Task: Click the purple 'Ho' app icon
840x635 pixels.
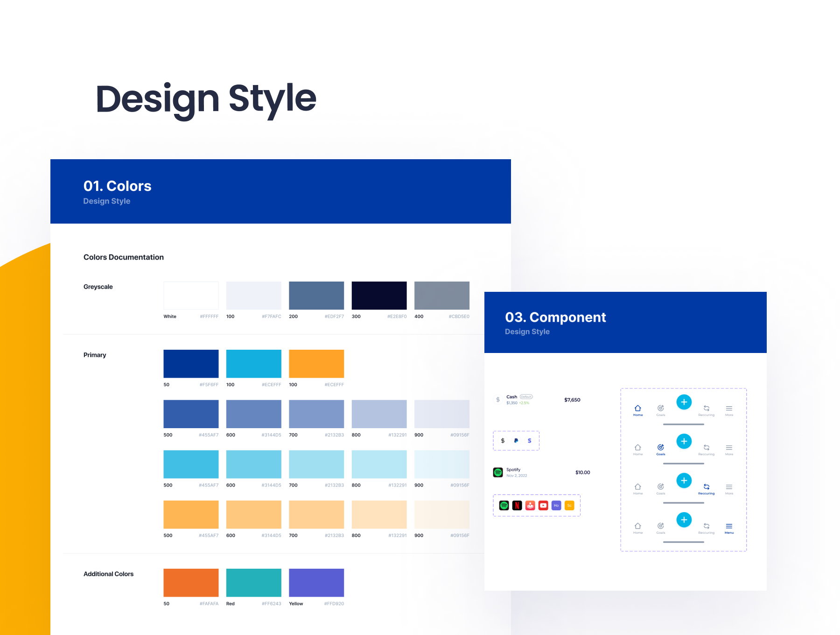Action: pyautogui.click(x=556, y=505)
